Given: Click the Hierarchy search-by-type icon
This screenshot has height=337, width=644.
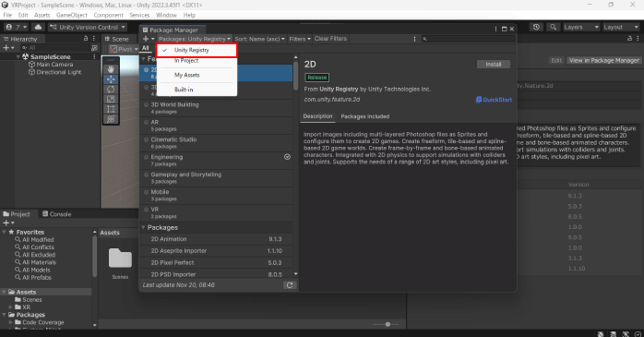Looking at the screenshot, I should pyautogui.click(x=94, y=48).
